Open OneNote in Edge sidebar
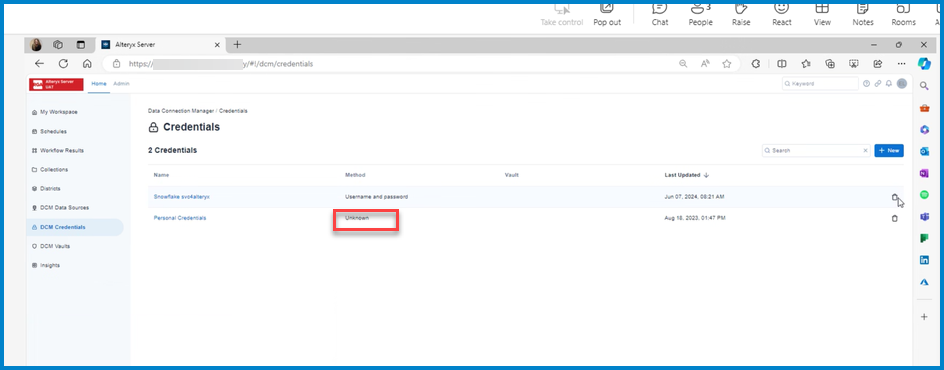Screen dimensions: 944x370 click(x=924, y=173)
